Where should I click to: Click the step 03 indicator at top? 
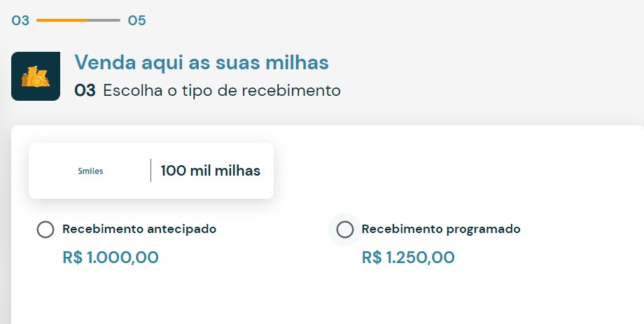[x=20, y=20]
